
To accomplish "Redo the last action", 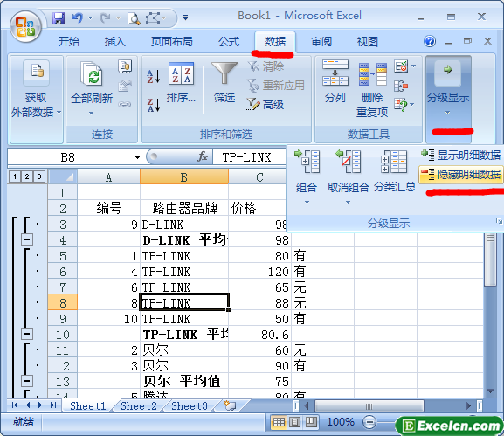I will click(105, 18).
